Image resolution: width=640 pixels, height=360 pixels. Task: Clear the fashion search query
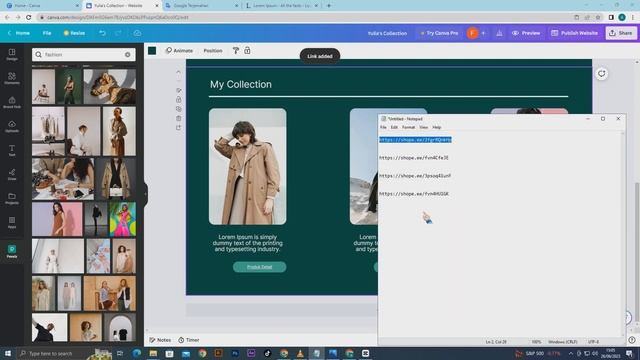[128, 54]
